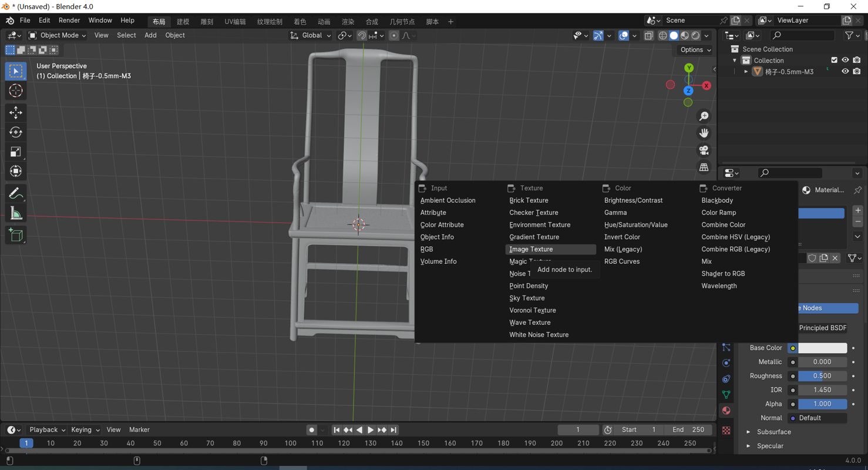Open the Playback dropdown in timeline
The width and height of the screenshot is (868, 470).
[x=47, y=430]
